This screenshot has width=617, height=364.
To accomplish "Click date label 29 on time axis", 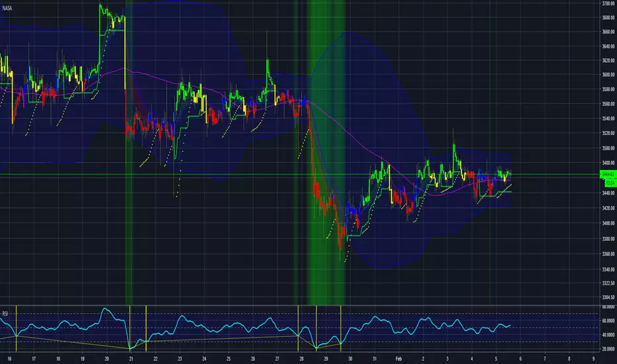I will coord(326,359).
